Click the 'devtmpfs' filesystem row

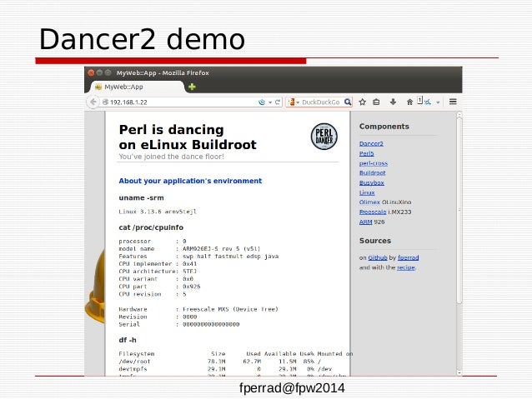pos(225,369)
